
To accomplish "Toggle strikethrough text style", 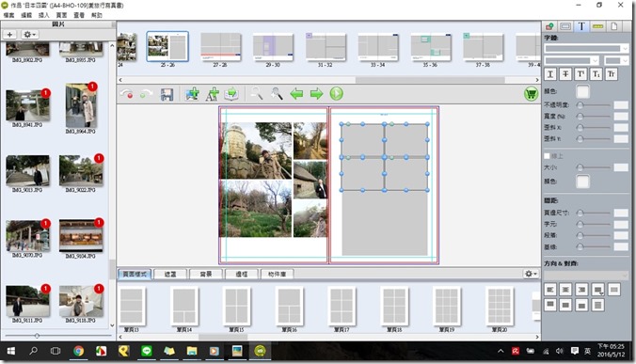I will 565,74.
